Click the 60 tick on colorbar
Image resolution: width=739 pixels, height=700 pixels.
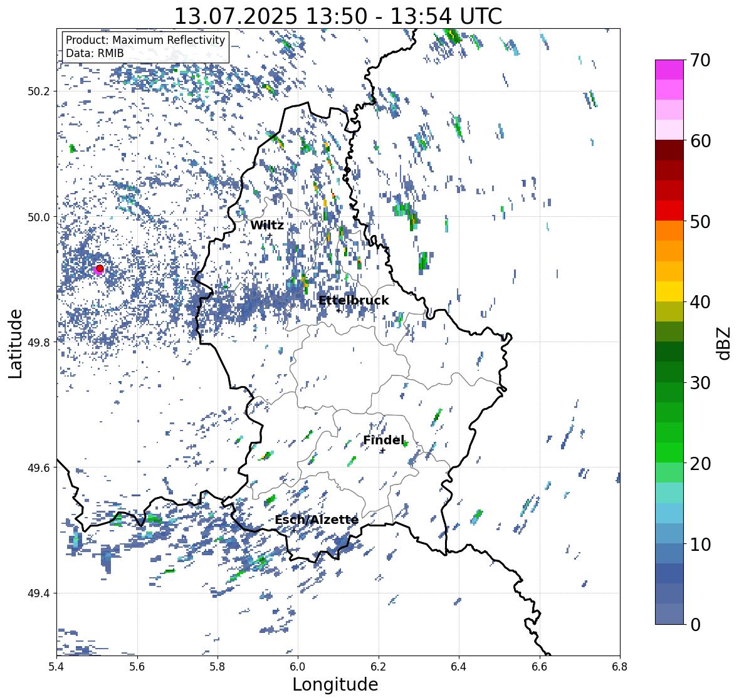pos(700,141)
